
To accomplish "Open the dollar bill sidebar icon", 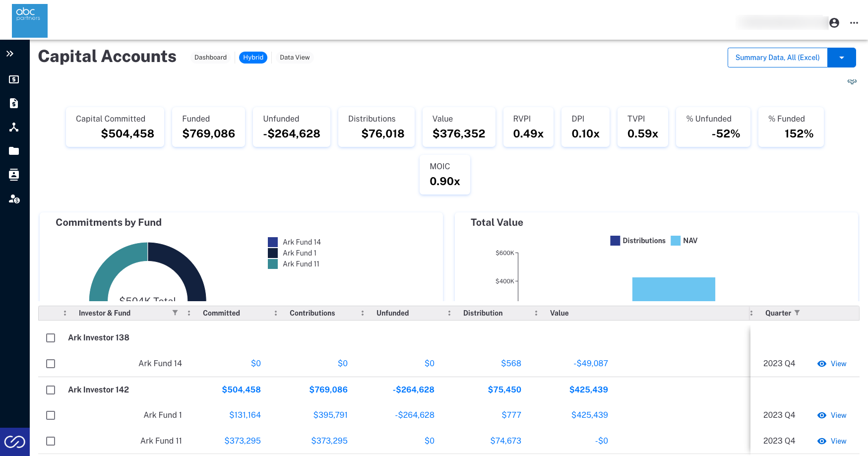I will click(x=14, y=79).
